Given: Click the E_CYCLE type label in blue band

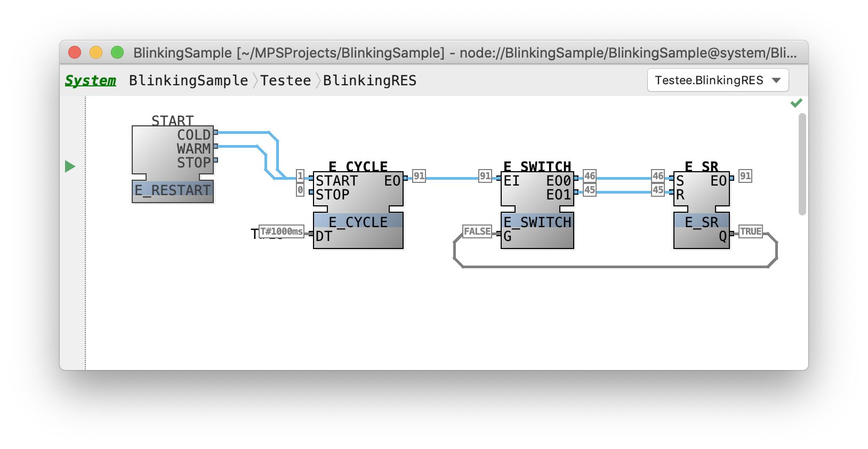Looking at the screenshot, I should 358,222.
